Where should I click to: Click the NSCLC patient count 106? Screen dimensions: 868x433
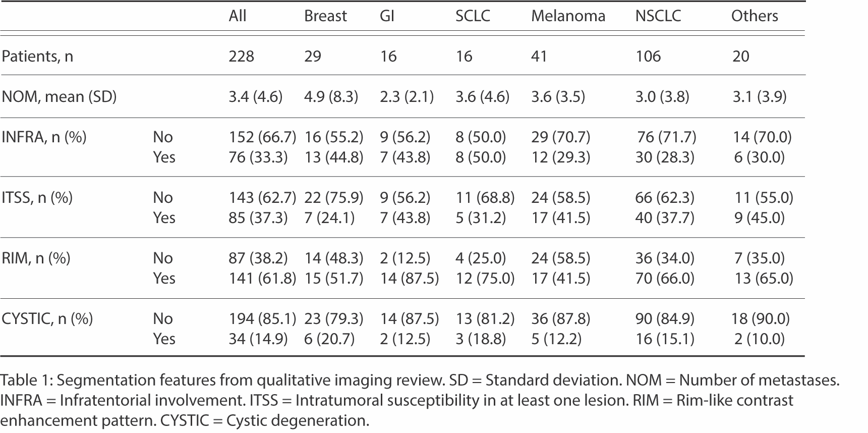[x=648, y=56]
